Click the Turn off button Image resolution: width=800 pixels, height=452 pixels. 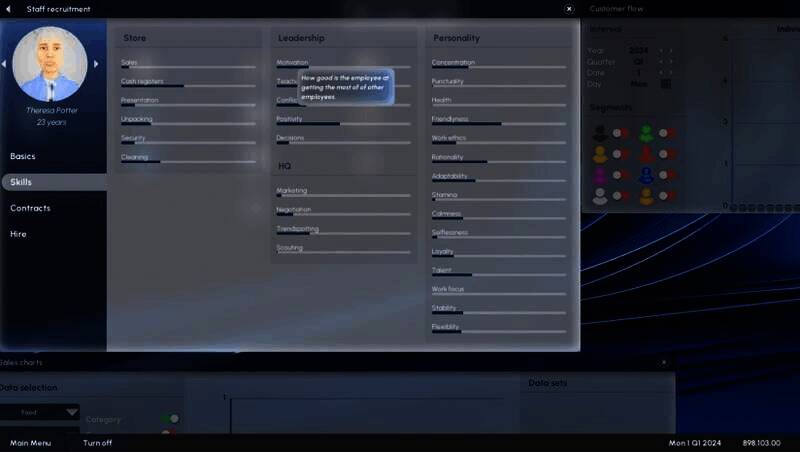(x=97, y=443)
